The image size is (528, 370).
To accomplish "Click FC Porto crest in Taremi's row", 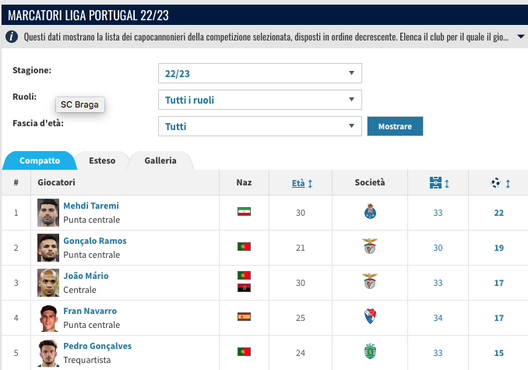I will (x=370, y=211).
